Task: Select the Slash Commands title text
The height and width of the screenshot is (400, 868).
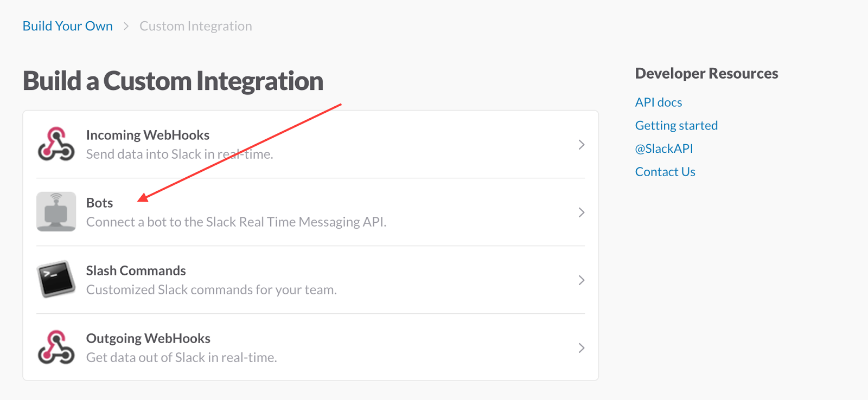Action: point(136,270)
